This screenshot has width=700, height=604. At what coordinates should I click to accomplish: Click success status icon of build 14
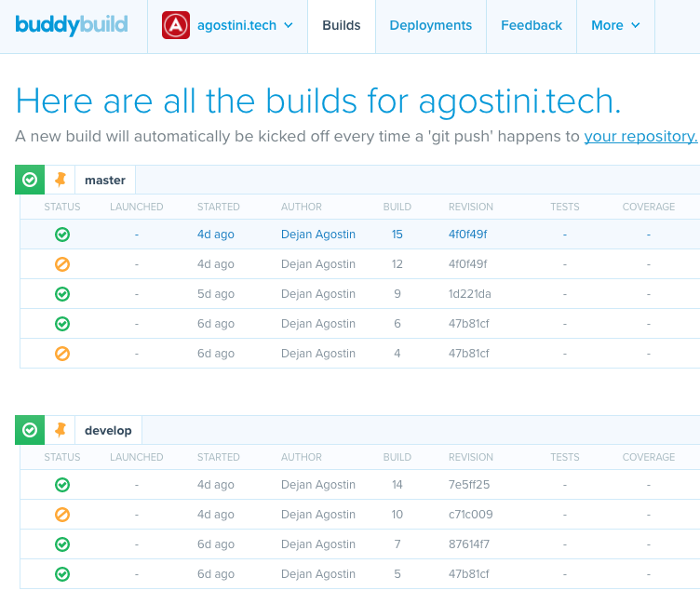[x=62, y=485]
